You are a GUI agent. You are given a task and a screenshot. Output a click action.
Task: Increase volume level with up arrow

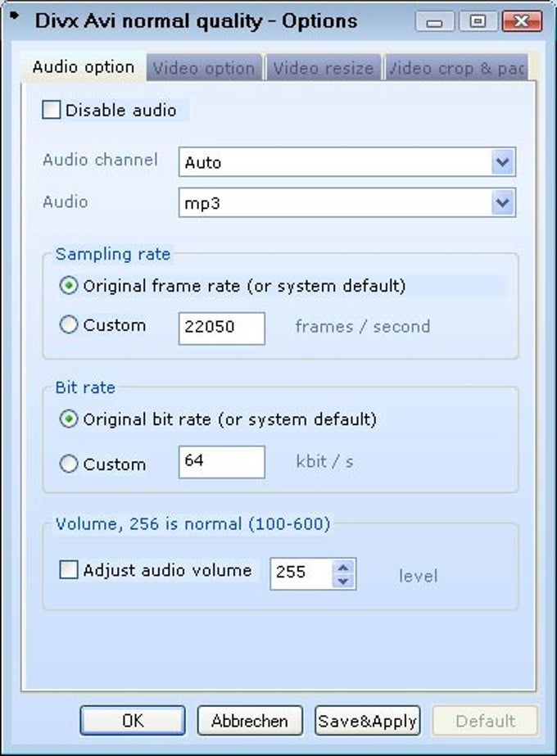pyautogui.click(x=343, y=567)
